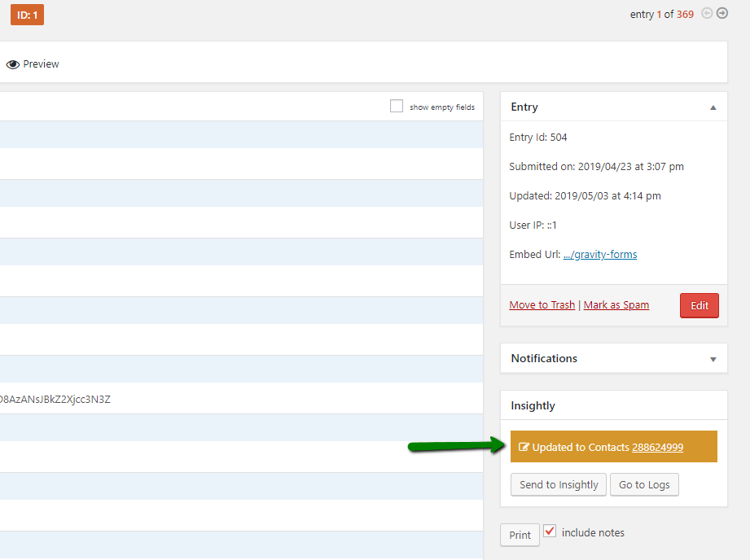Click Move to Trash
Viewport: 750px width, 560px height.
coord(542,305)
